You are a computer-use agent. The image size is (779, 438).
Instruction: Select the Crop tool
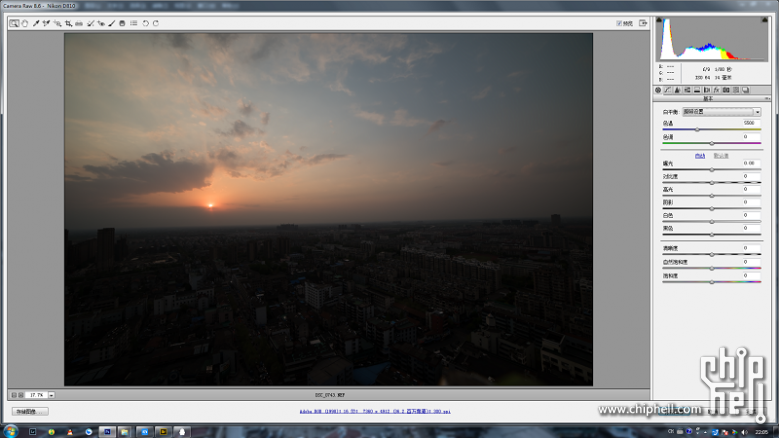pos(68,23)
